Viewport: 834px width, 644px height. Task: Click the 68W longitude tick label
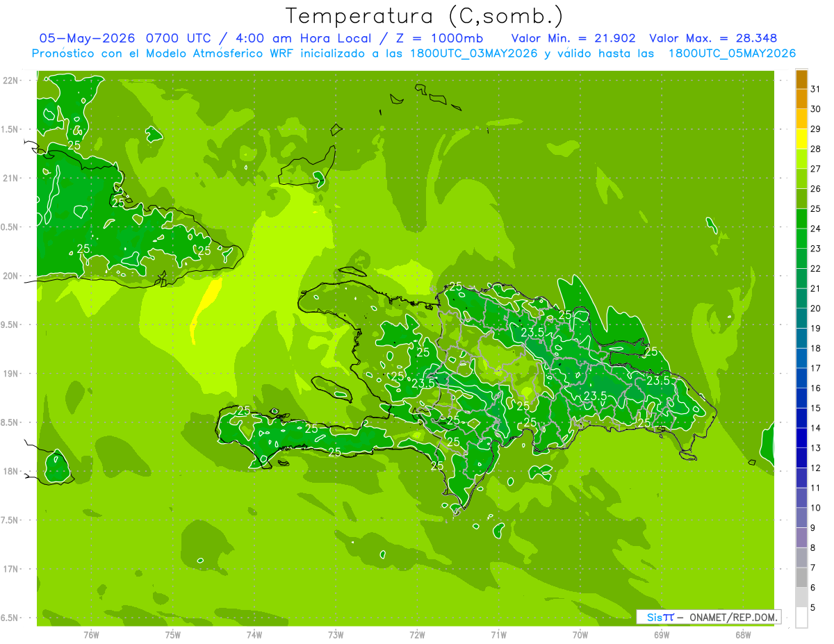click(743, 634)
